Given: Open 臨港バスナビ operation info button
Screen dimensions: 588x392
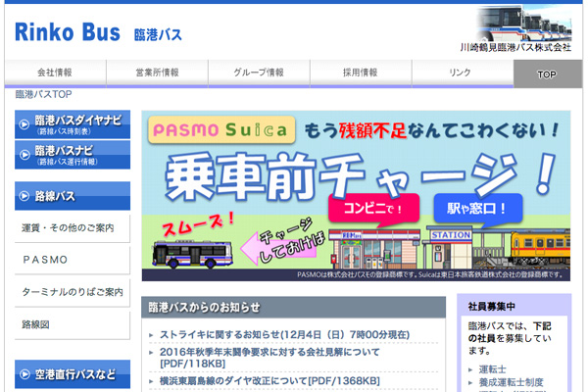Looking at the screenshot, I should [x=73, y=155].
